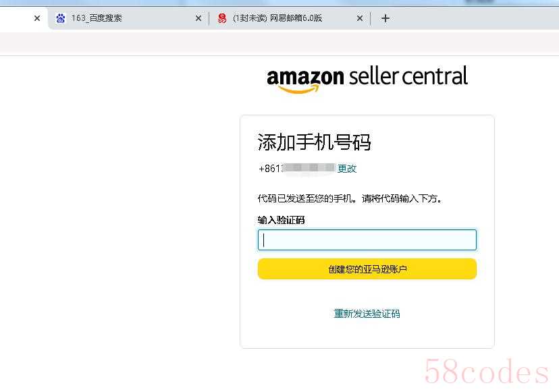Click the blurred +861 phone number
The image size is (559, 392).
coord(296,168)
